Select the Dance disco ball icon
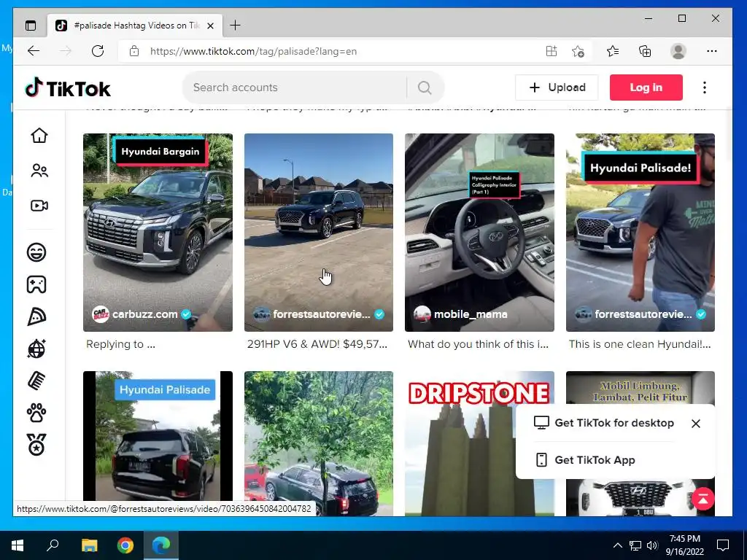 36,349
